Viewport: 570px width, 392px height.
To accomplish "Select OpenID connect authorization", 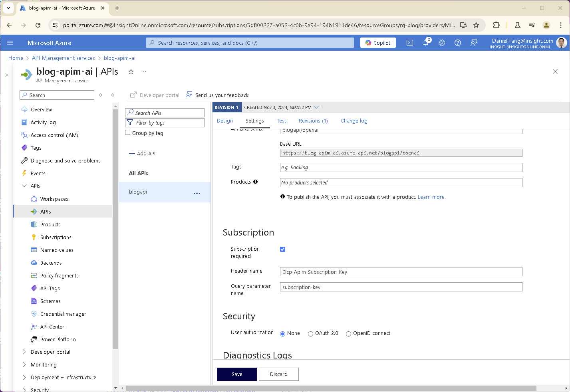I will tap(348, 334).
